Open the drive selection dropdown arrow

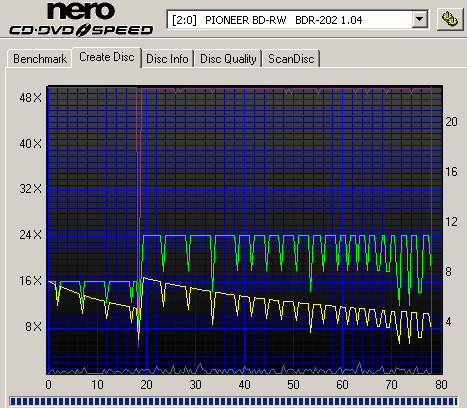pos(420,20)
